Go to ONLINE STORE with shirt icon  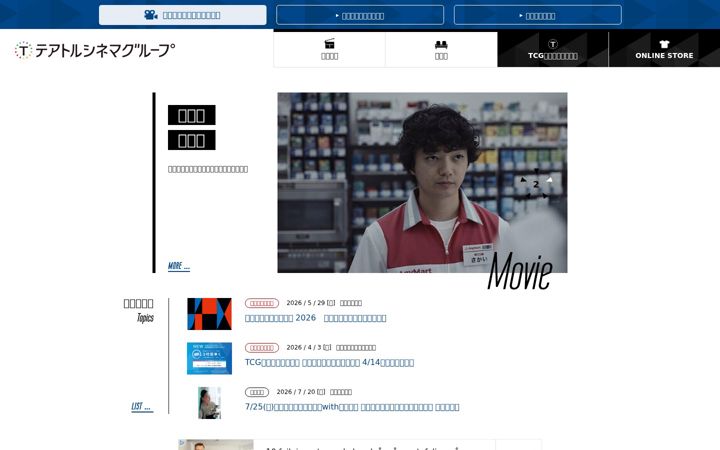click(x=664, y=49)
